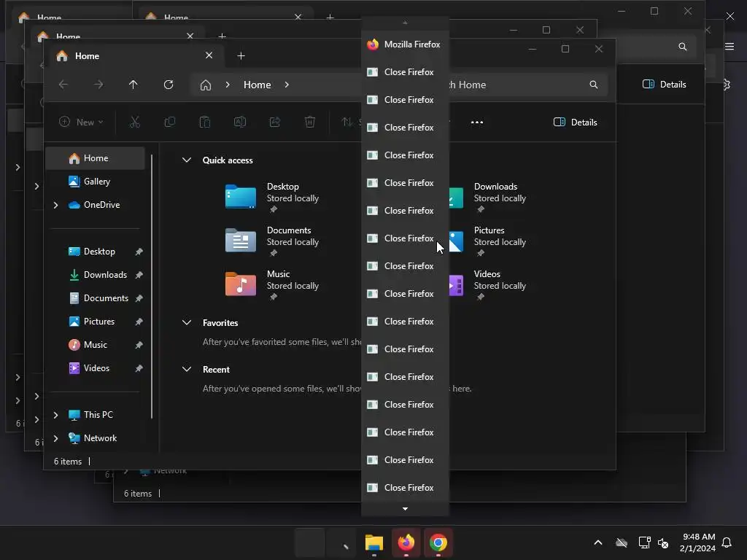This screenshot has width=747, height=560.
Task: Add new tab in second window behind
Action: (222, 36)
